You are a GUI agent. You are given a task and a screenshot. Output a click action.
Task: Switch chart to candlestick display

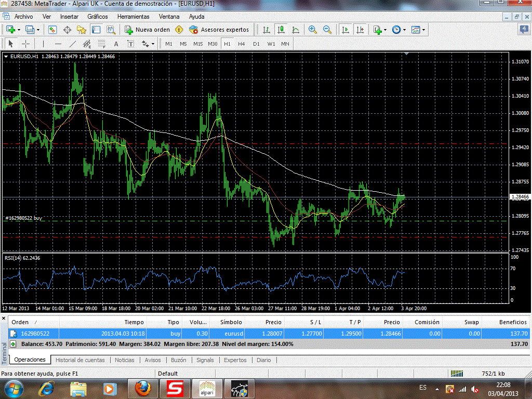281,30
